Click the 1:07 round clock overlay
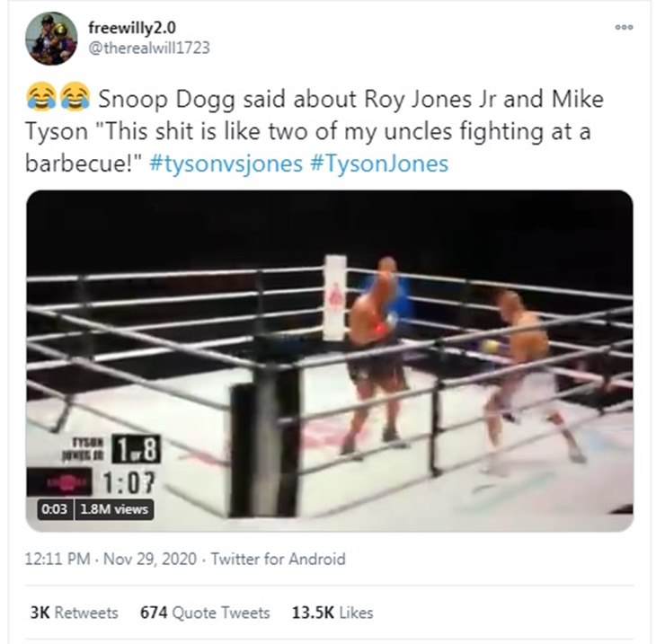This screenshot has height=644, width=656. point(128,482)
